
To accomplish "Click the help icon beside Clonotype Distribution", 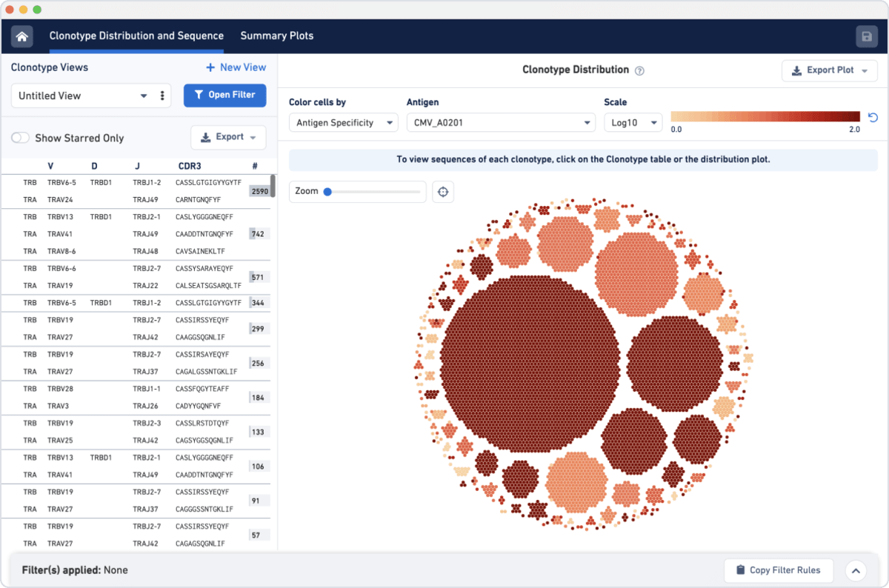I will [x=639, y=71].
